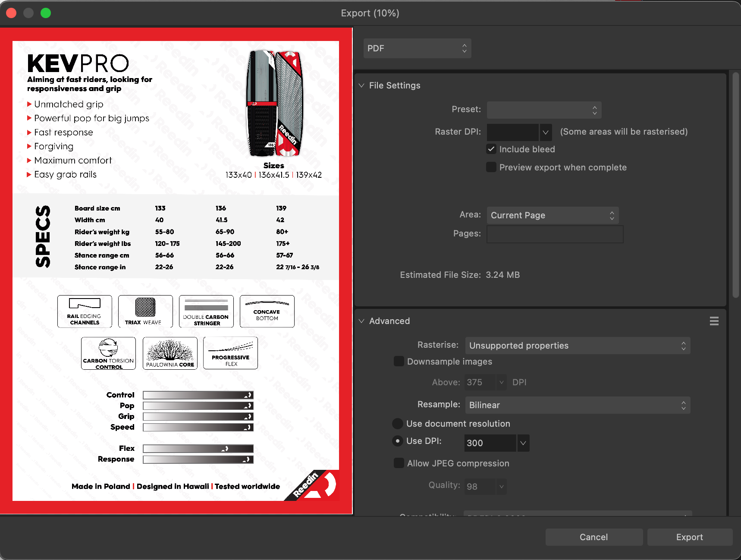Click the Triax Weave icon in preview
The image size is (741, 560).
[x=145, y=311]
